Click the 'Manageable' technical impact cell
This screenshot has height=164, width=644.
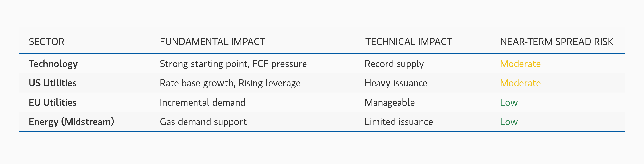pos(389,102)
